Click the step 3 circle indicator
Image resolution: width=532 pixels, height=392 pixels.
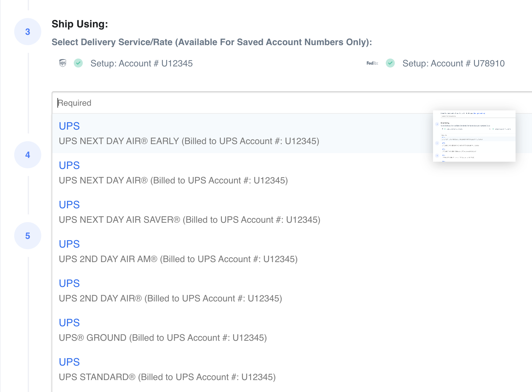click(28, 32)
